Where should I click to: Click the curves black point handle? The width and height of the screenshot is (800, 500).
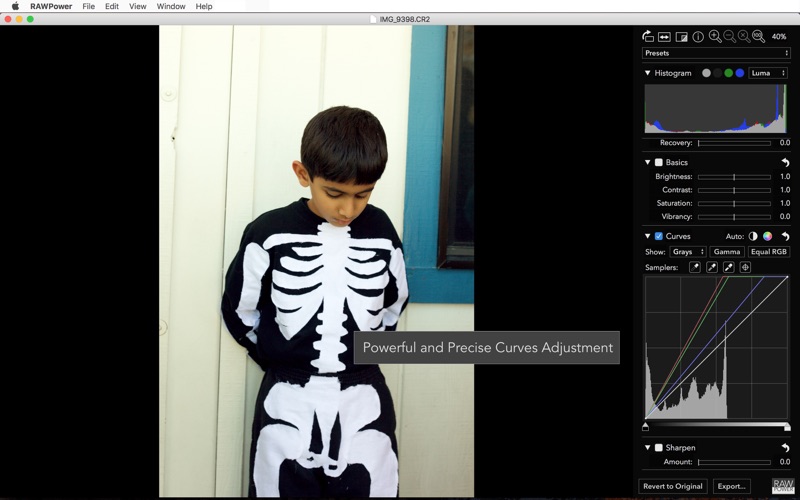(645, 427)
